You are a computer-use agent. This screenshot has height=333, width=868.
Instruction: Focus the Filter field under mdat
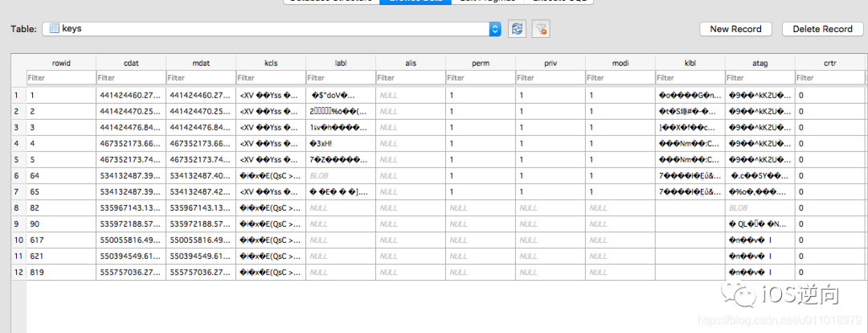(x=200, y=78)
